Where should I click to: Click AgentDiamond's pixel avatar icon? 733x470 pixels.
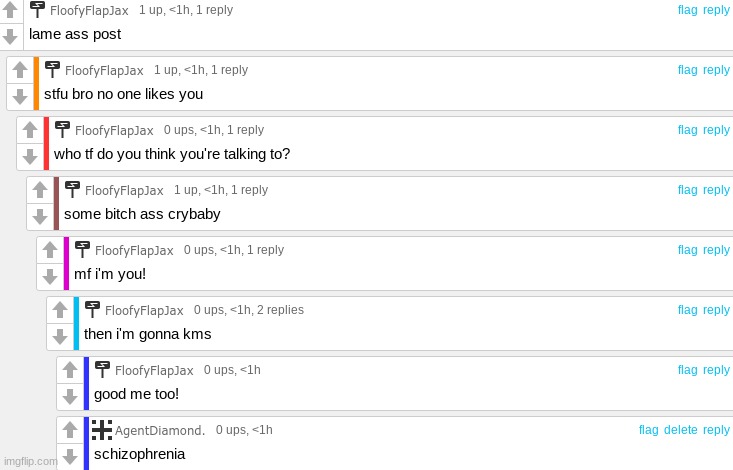tap(102, 430)
